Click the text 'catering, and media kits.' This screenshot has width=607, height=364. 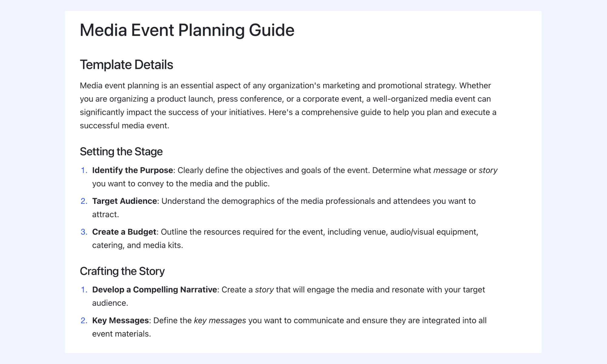click(137, 245)
